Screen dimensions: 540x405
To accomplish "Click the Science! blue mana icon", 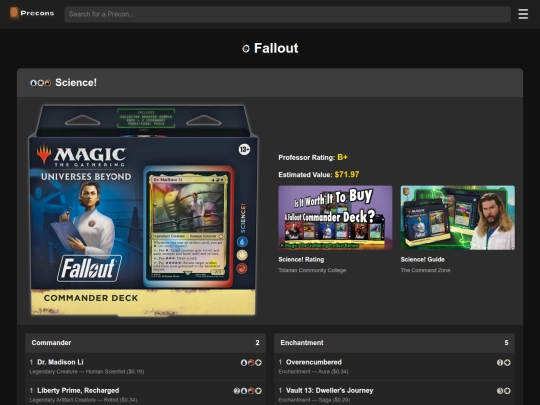I will [x=33, y=83].
